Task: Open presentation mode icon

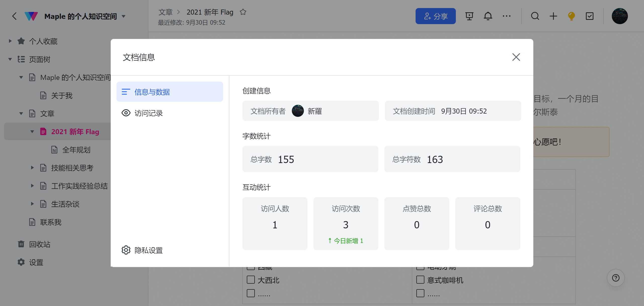Action: point(469,16)
